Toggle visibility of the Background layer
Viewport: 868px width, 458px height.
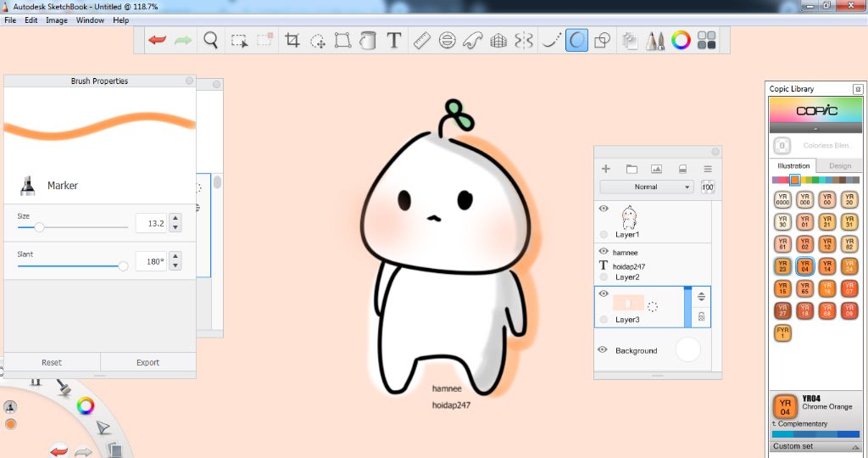(x=603, y=349)
